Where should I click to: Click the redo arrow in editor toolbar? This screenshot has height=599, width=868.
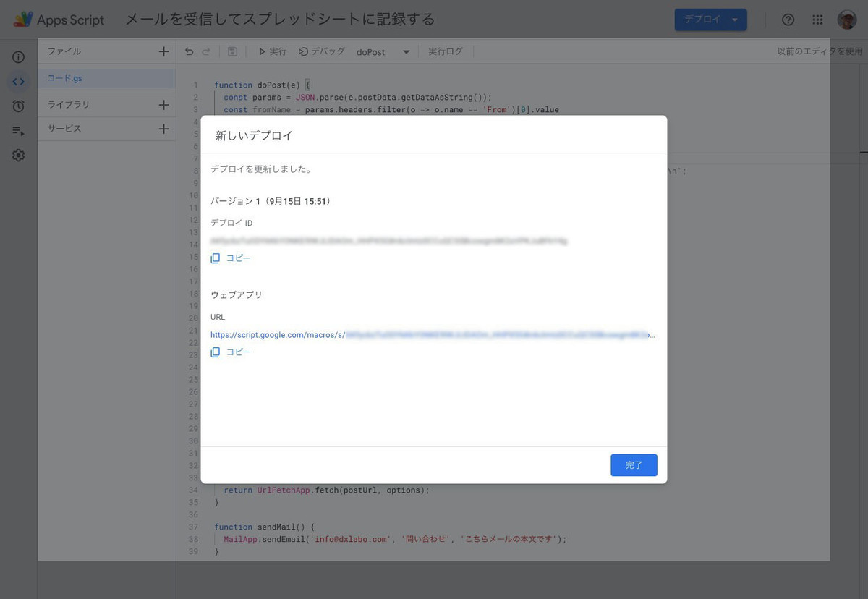point(206,51)
